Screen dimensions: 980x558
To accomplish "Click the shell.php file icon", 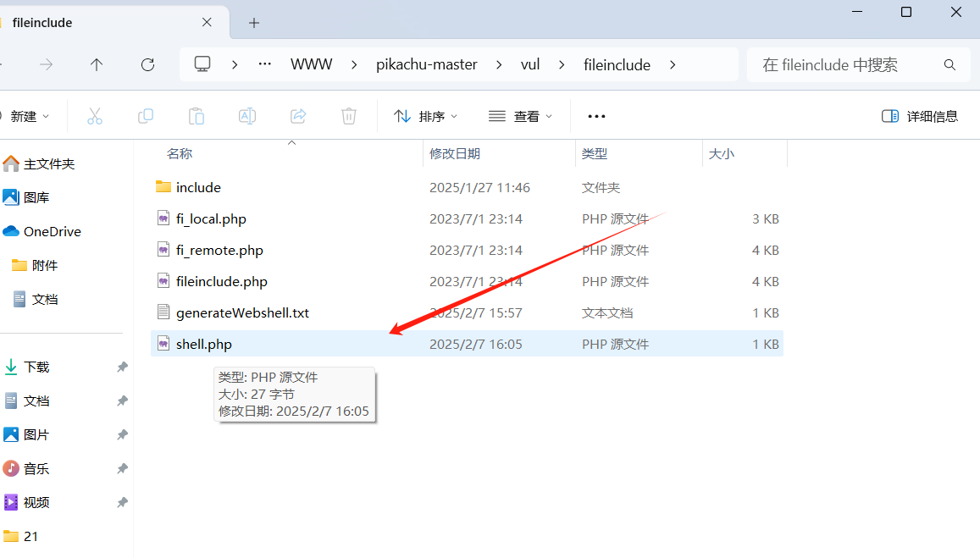I will [x=163, y=344].
